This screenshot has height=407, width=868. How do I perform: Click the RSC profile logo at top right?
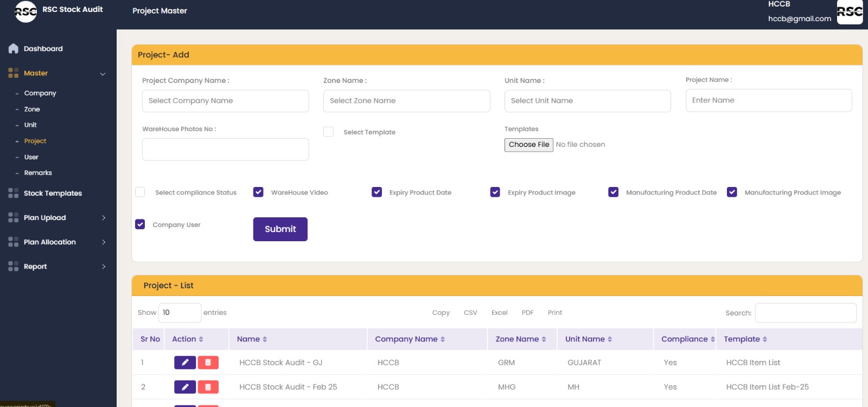pyautogui.click(x=849, y=12)
